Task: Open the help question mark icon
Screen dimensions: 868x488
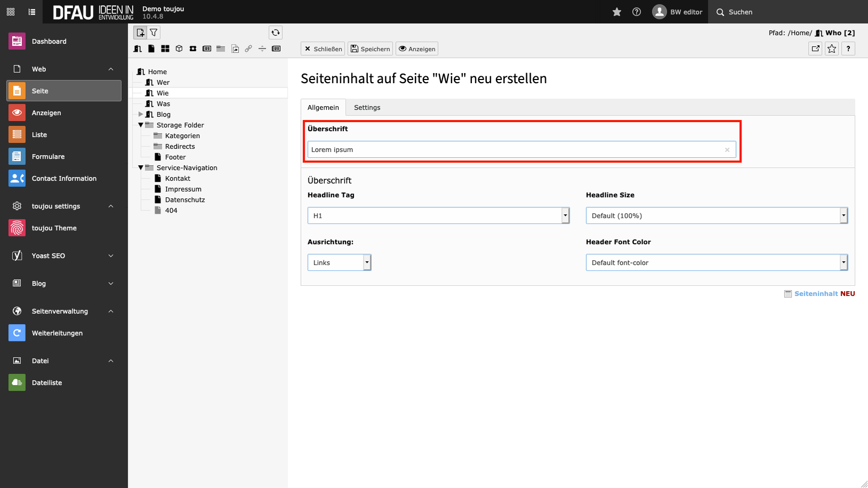Action: point(636,12)
